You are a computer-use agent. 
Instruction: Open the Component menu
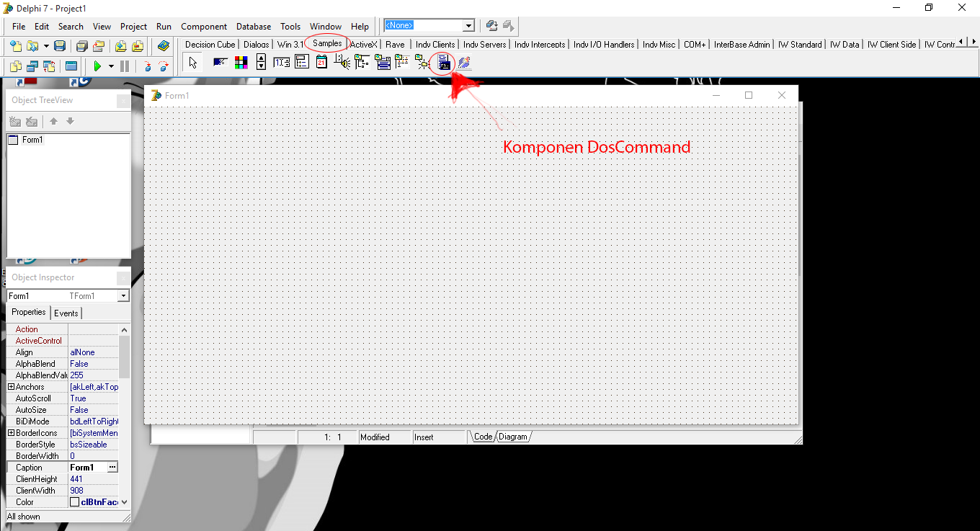[204, 26]
